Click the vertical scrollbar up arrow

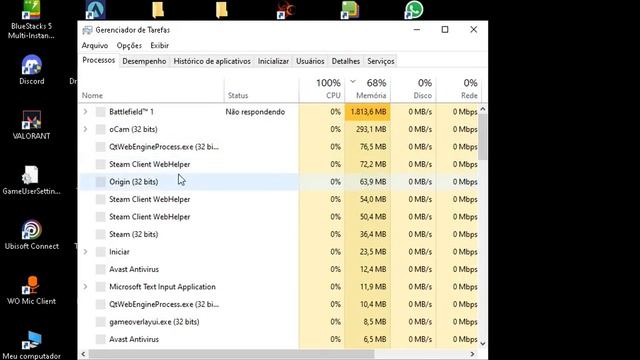coord(482,109)
